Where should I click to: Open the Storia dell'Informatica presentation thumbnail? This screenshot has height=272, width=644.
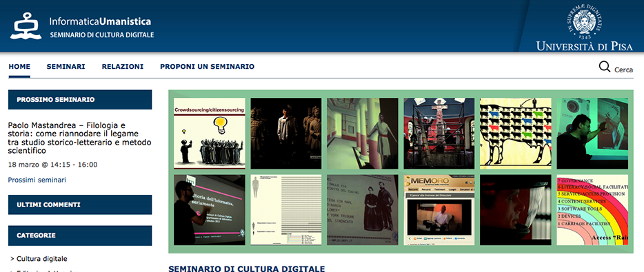pos(210,209)
